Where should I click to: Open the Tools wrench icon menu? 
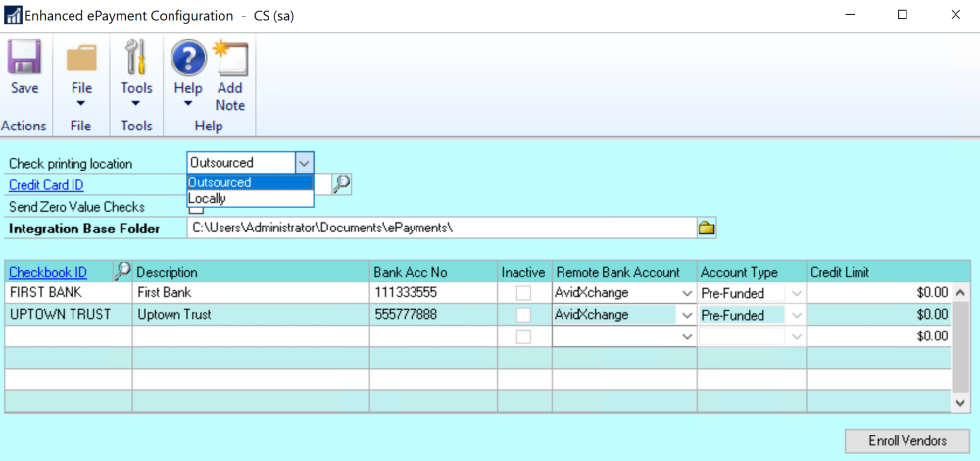[x=135, y=58]
